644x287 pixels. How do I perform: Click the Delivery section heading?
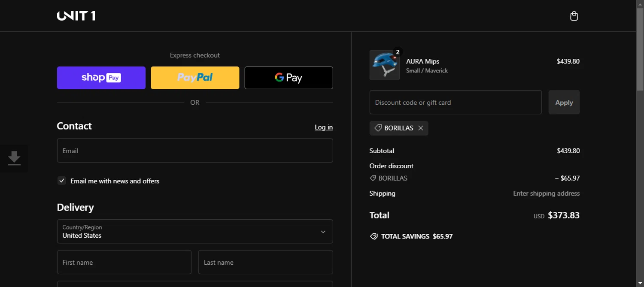76,207
